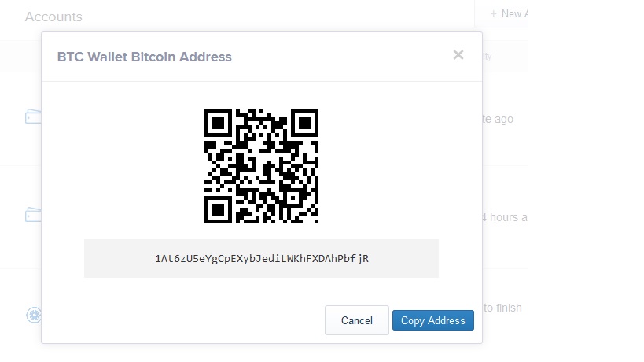Click the round gear icon at bottom left
644x362 pixels.
pyautogui.click(x=34, y=315)
